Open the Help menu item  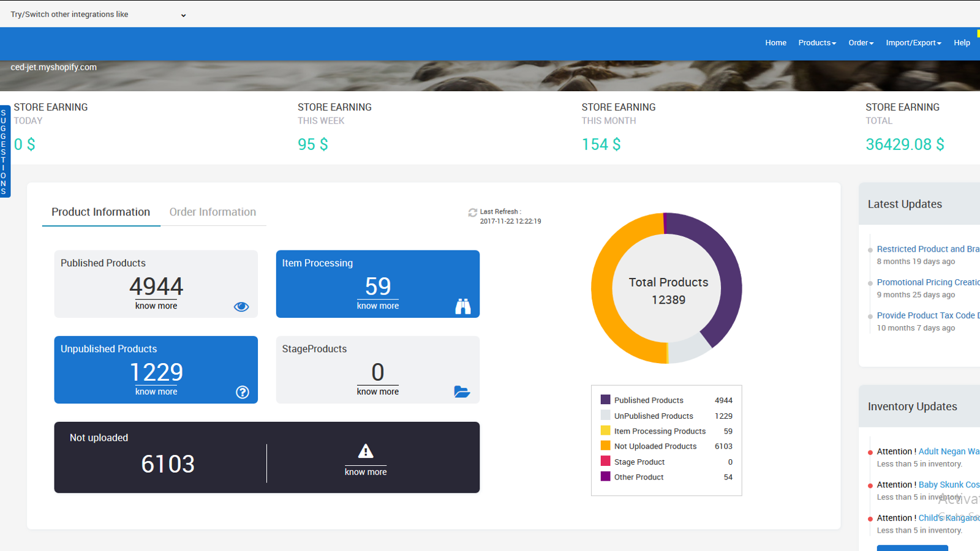pyautogui.click(x=962, y=43)
